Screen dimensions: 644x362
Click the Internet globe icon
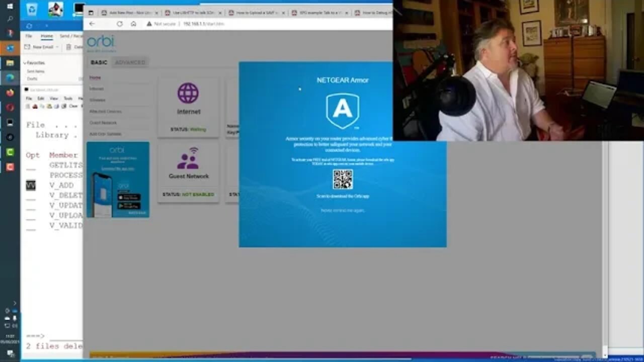188,93
